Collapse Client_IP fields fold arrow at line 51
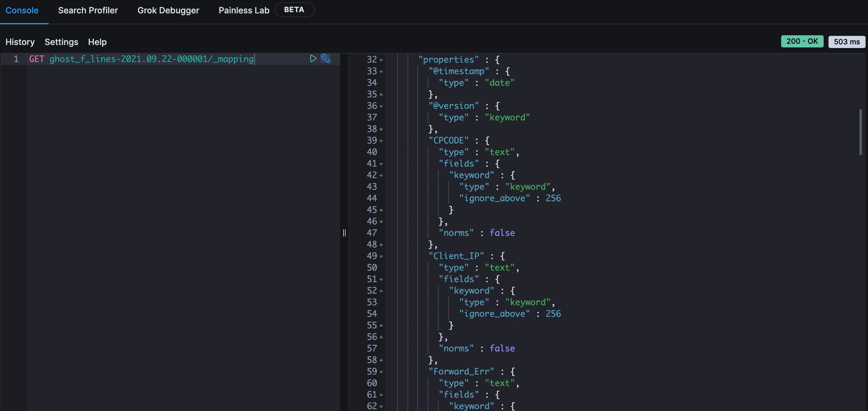868x411 pixels. coord(381,279)
